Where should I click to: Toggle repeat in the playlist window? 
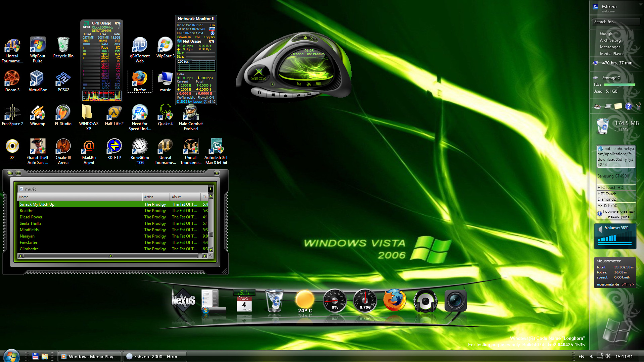point(18,173)
